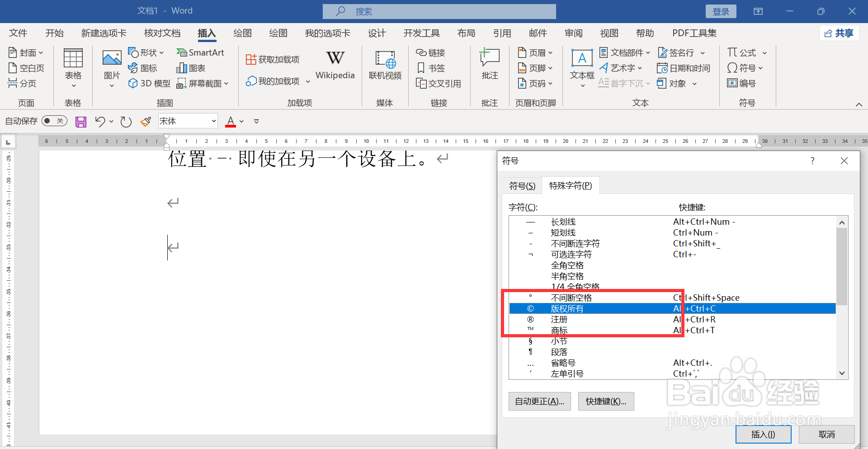Screen dimensions: 868x449
Task: Click the character list scrollbar down arrow
Action: coord(842,373)
